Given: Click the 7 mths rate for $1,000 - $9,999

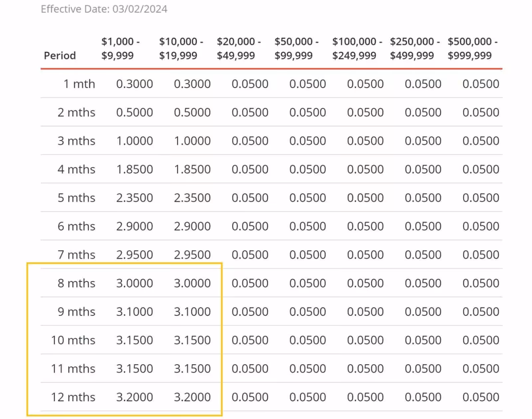Looking at the screenshot, I should click(135, 255).
